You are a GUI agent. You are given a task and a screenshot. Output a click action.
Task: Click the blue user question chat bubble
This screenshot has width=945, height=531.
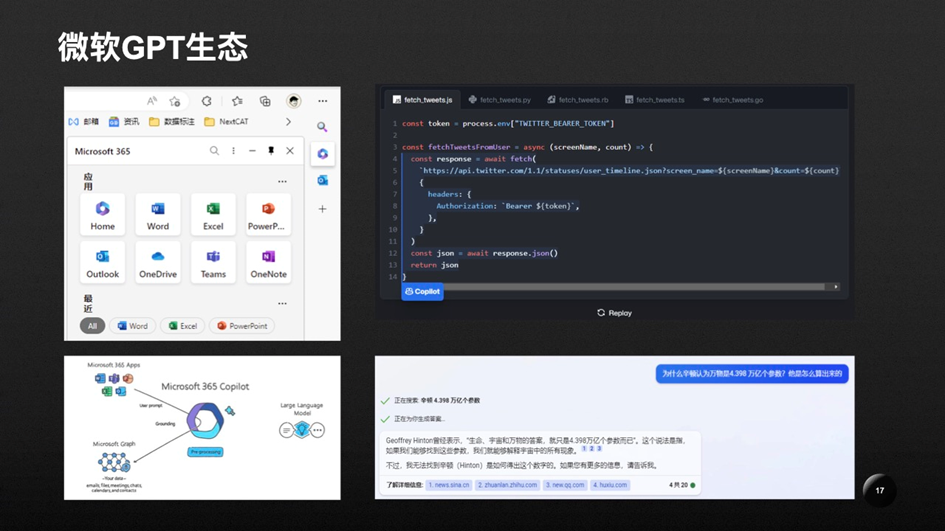coord(752,374)
